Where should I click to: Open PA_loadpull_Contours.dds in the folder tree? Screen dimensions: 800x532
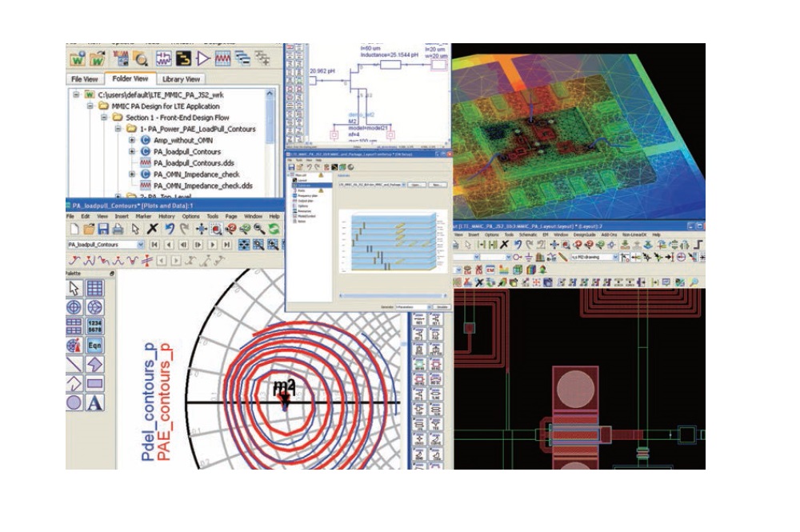(192, 162)
